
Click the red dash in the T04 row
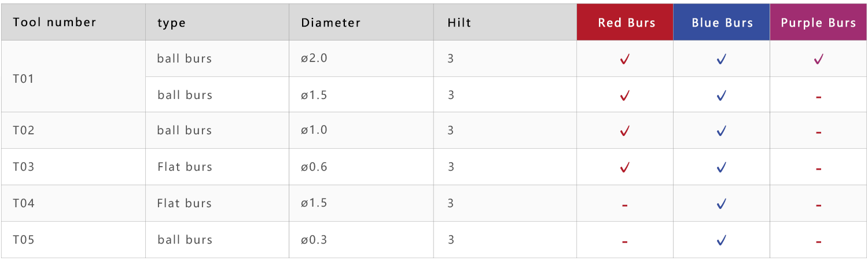(625, 205)
